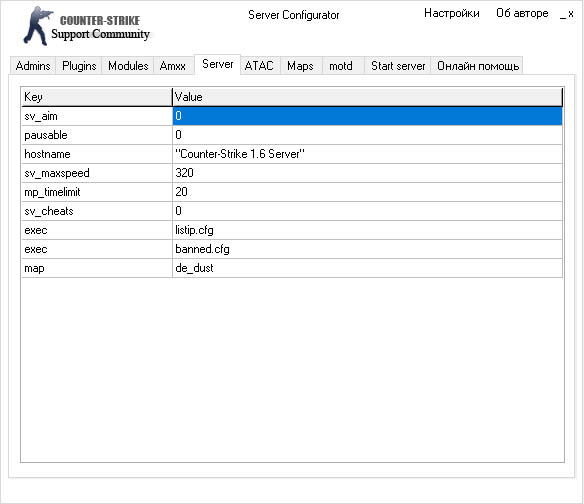The height and width of the screenshot is (504, 584).
Task: Select the sv_cheats key cell
Action: click(x=97, y=211)
